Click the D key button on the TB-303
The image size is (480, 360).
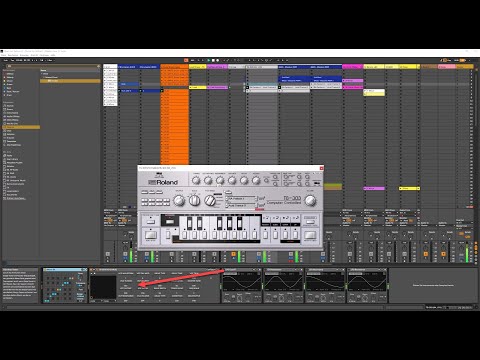pos(194,235)
